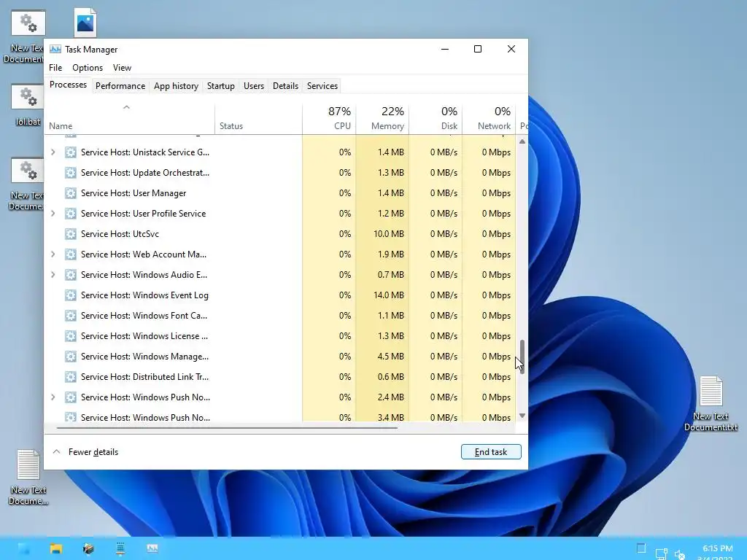This screenshot has height=560, width=747.
Task: Click the clock in the taskbar
Action: coord(718,553)
